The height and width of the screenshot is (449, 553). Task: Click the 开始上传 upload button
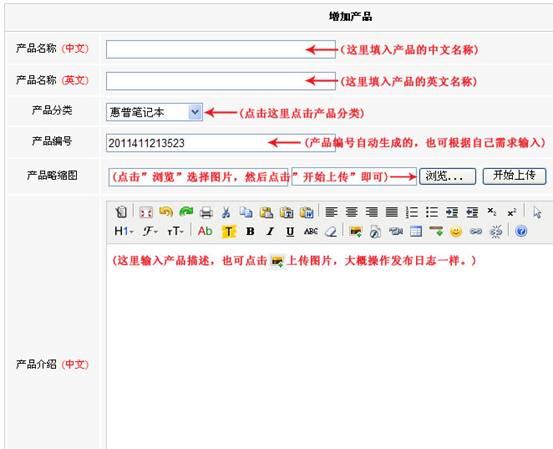(514, 176)
